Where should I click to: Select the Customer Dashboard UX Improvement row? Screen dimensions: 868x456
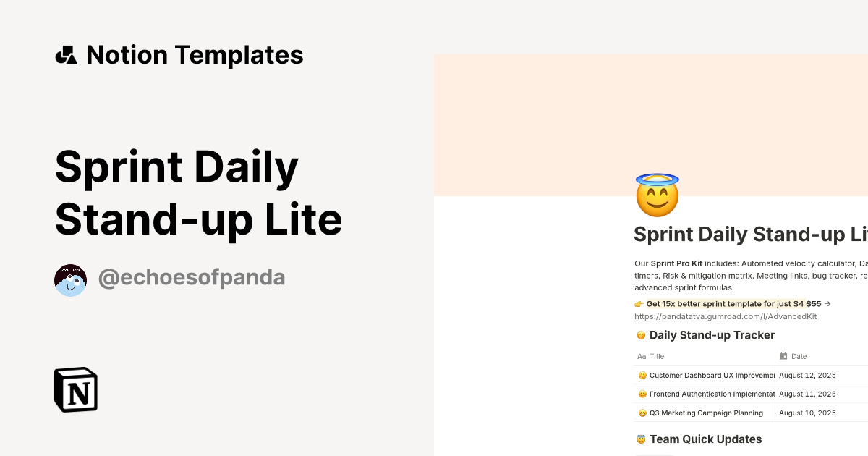click(712, 375)
